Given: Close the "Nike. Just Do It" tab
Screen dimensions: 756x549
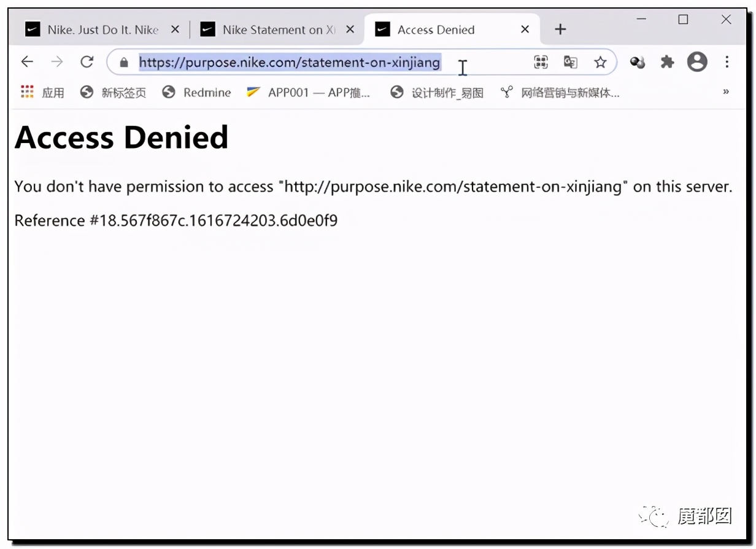Looking at the screenshot, I should [x=175, y=29].
